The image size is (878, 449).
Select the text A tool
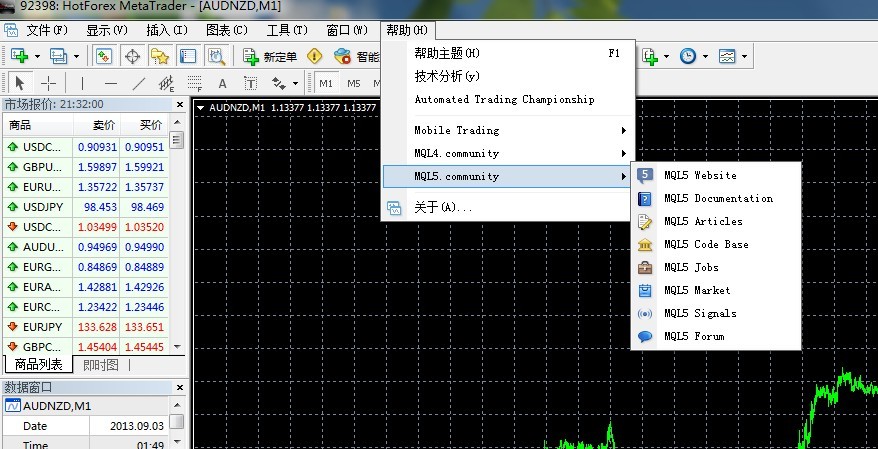[x=222, y=84]
